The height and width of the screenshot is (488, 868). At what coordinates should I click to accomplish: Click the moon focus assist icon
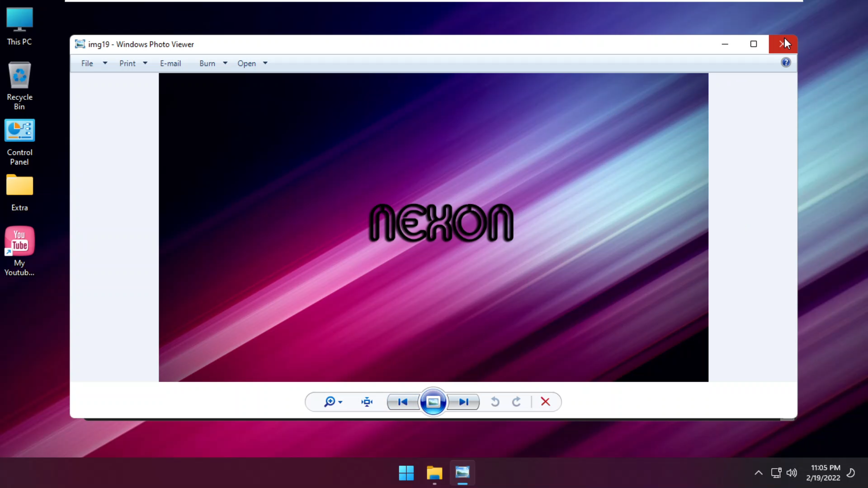851,473
